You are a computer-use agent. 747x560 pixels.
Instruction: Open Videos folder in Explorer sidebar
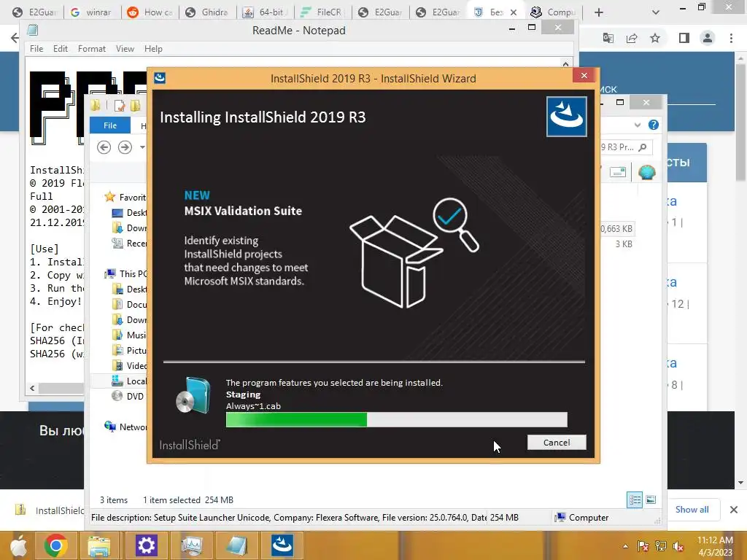click(x=129, y=366)
